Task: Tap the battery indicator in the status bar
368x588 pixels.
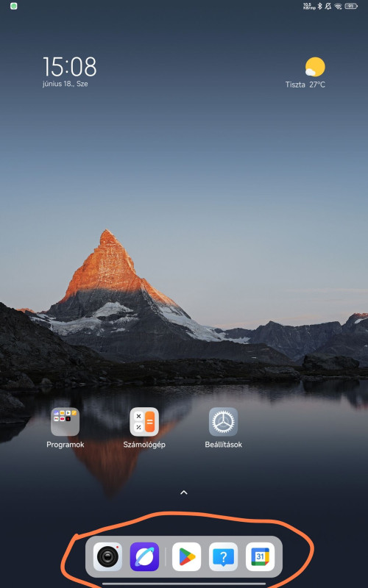Action: 351,6
